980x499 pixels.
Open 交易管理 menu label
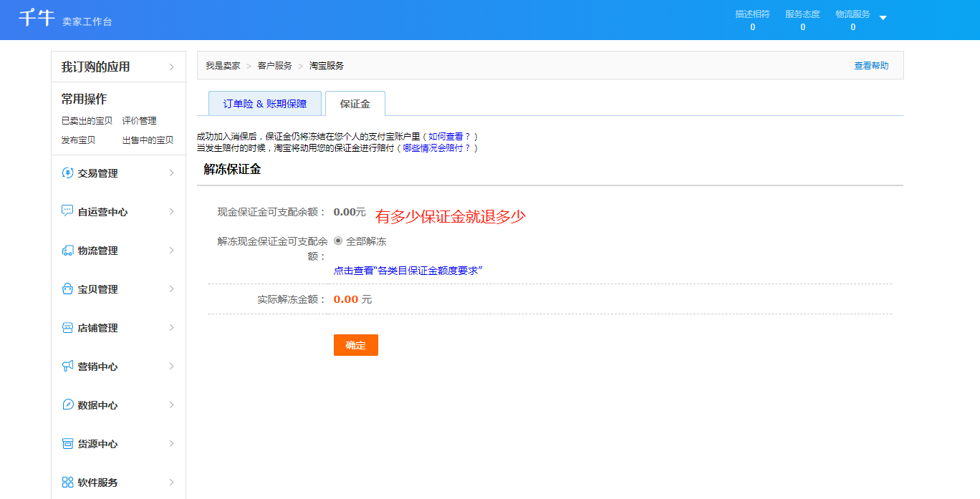point(97,173)
